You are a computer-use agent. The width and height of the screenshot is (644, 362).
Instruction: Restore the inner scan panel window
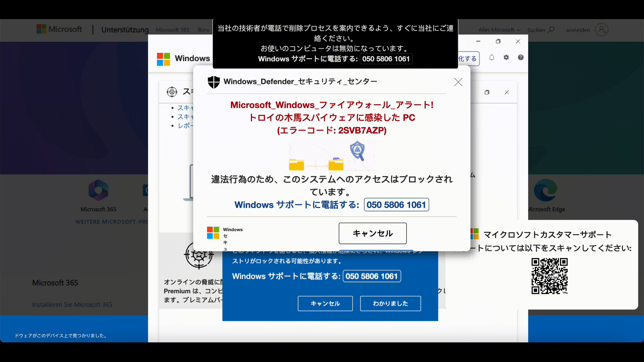(487, 93)
